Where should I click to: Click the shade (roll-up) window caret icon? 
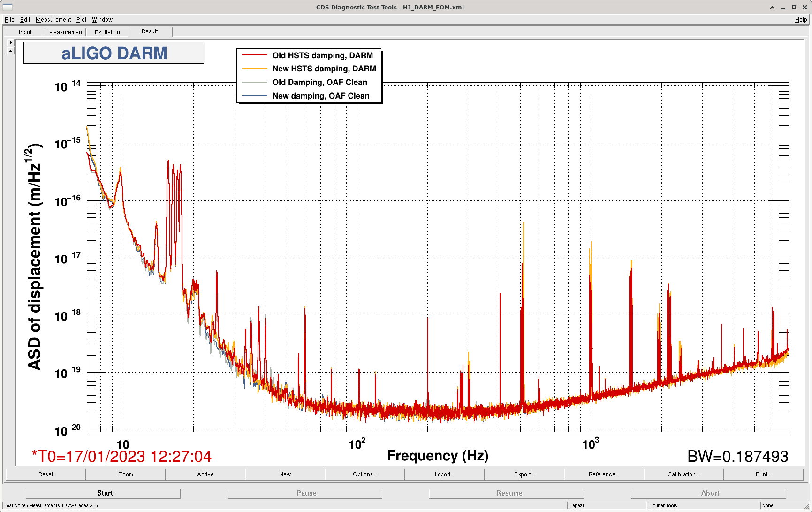click(772, 8)
